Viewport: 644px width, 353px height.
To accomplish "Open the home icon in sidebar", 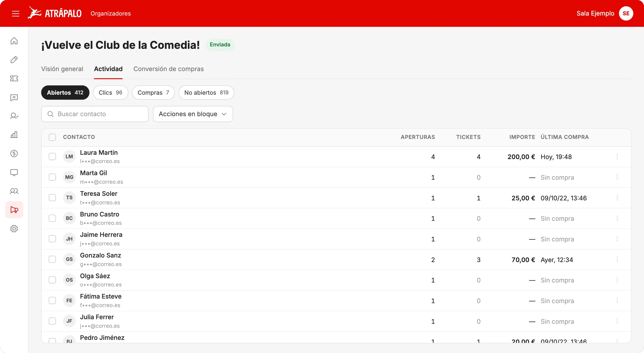I will [x=14, y=41].
